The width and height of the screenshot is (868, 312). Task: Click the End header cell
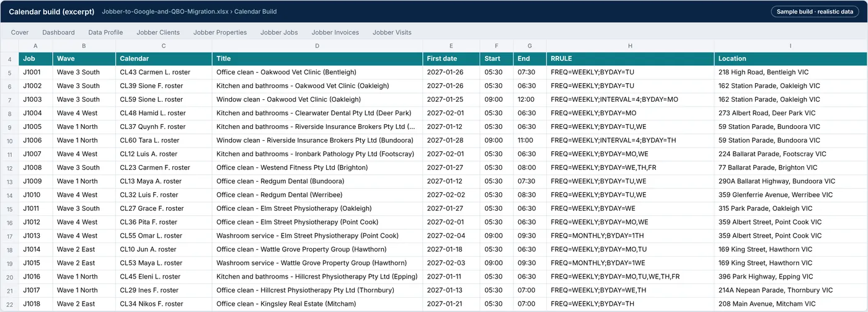[530, 59]
